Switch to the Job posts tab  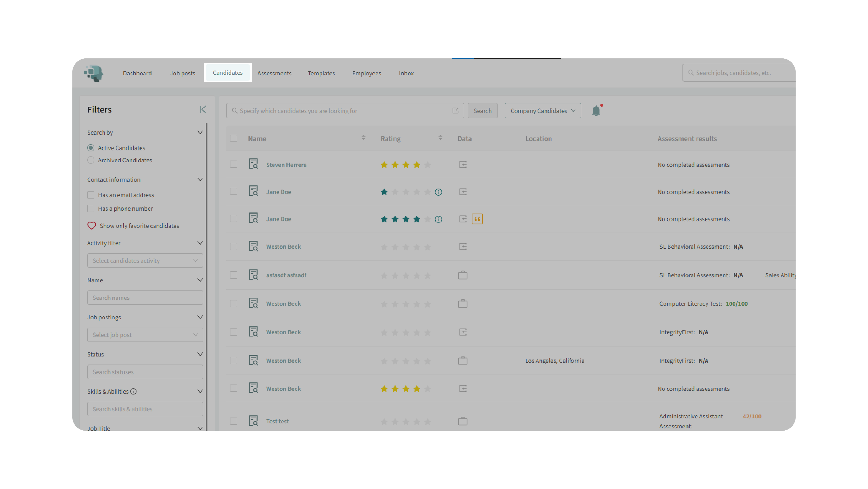(x=182, y=73)
